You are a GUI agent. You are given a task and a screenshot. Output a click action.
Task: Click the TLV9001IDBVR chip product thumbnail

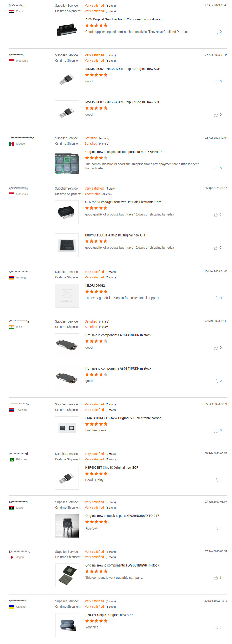[67, 575]
